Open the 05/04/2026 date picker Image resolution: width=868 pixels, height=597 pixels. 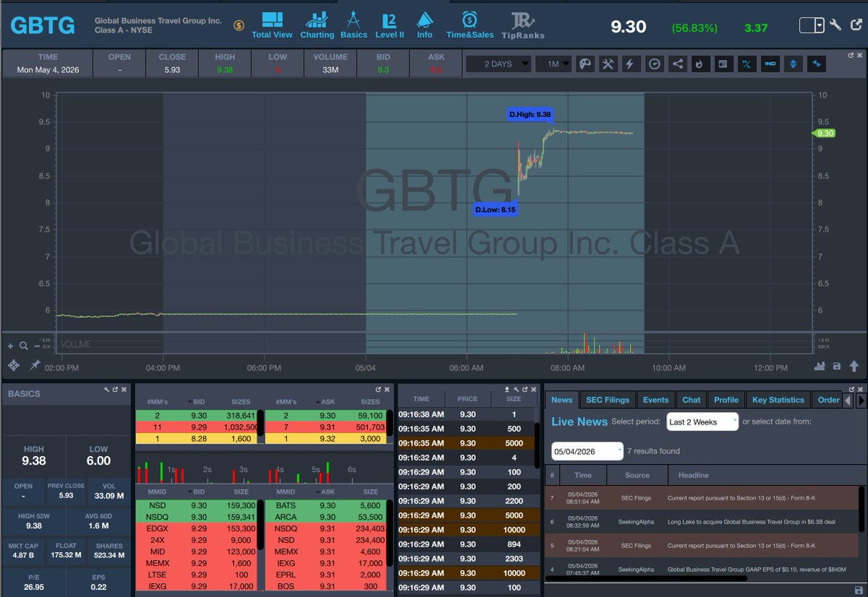587,451
